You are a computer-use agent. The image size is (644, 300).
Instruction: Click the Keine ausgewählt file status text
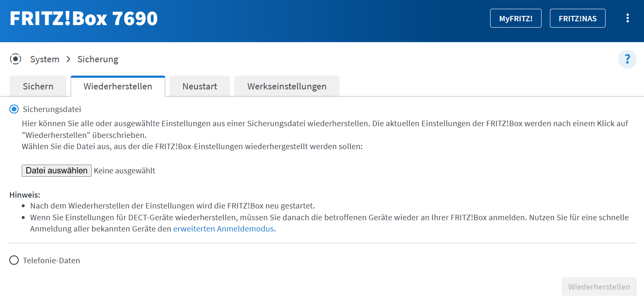click(x=125, y=170)
